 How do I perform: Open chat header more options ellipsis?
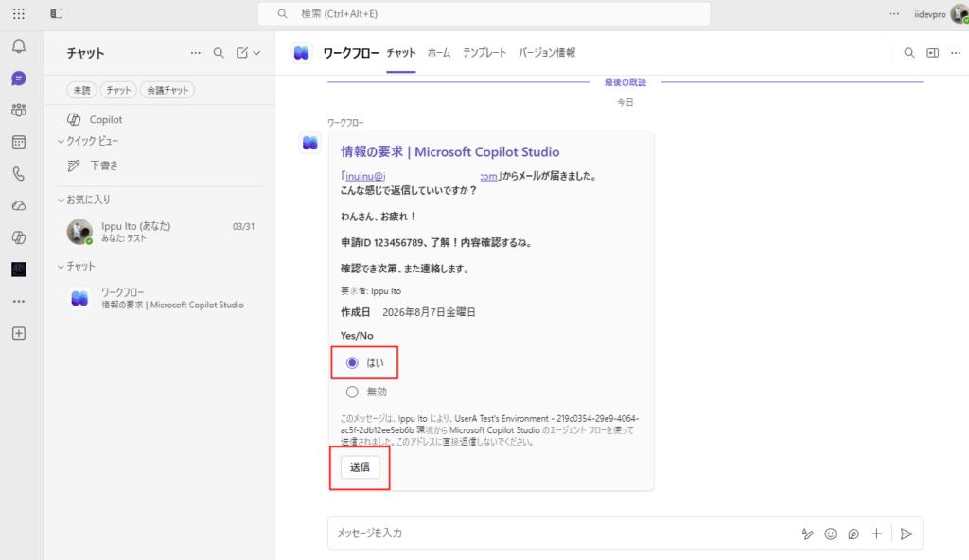956,53
